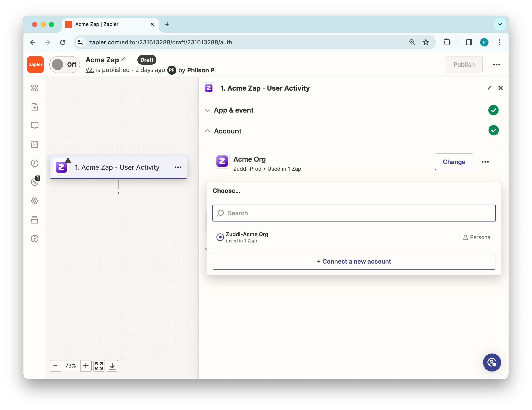
Task: Open the Zap history clock icon in sidebar
Action: pyautogui.click(x=35, y=163)
